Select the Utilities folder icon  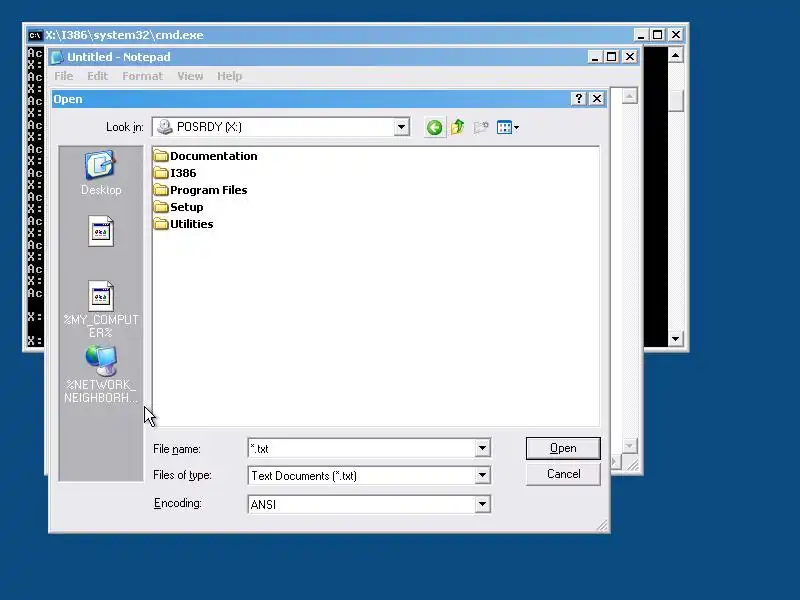(161, 224)
